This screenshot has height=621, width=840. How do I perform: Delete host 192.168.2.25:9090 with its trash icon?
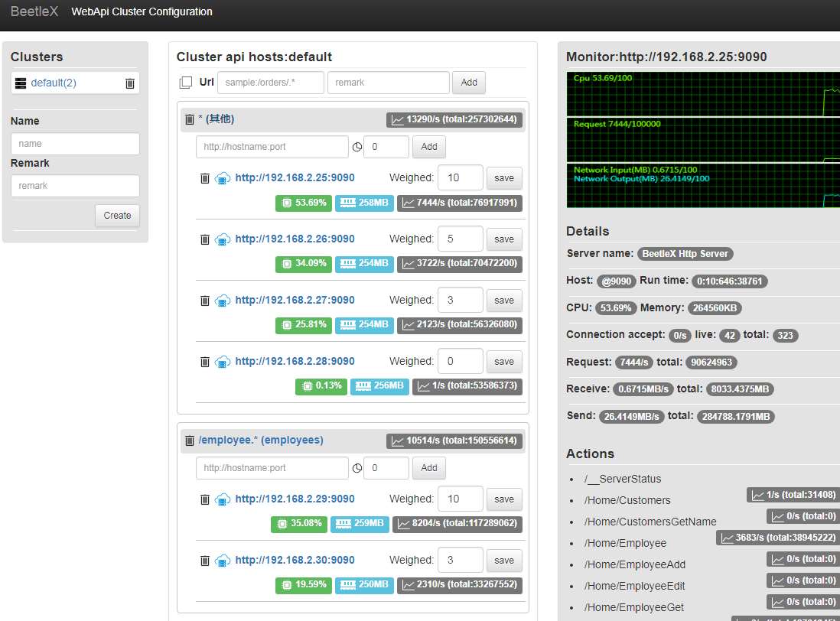(x=204, y=178)
